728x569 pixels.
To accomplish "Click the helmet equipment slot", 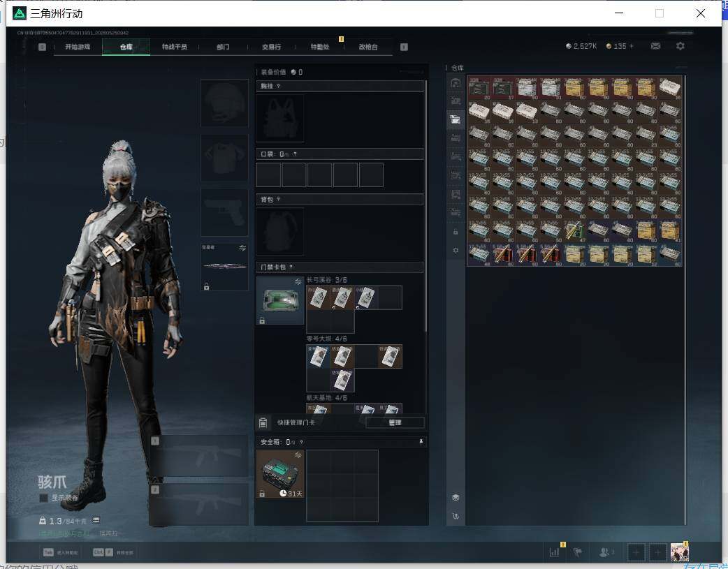I will tap(224, 103).
